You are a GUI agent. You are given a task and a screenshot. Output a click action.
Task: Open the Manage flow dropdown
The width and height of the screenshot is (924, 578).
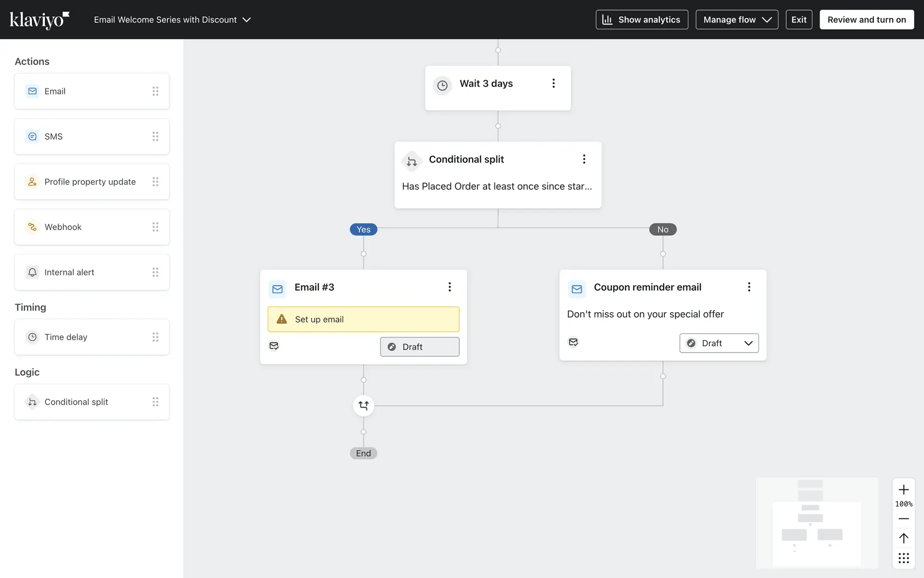(x=736, y=20)
